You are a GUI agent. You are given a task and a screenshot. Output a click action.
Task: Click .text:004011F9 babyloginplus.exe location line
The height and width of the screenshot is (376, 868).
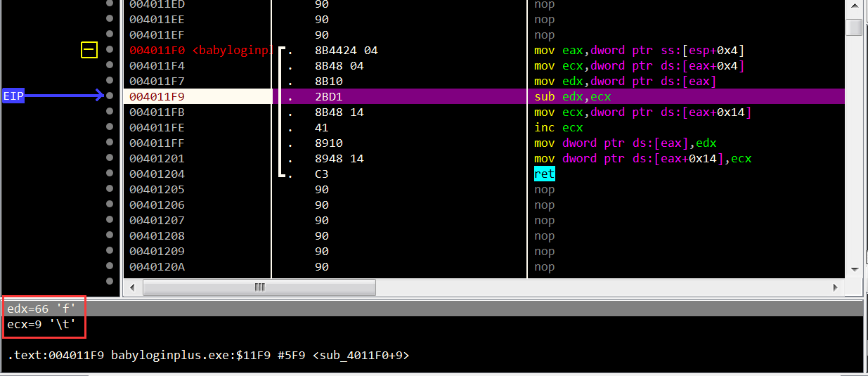pyautogui.click(x=208, y=356)
